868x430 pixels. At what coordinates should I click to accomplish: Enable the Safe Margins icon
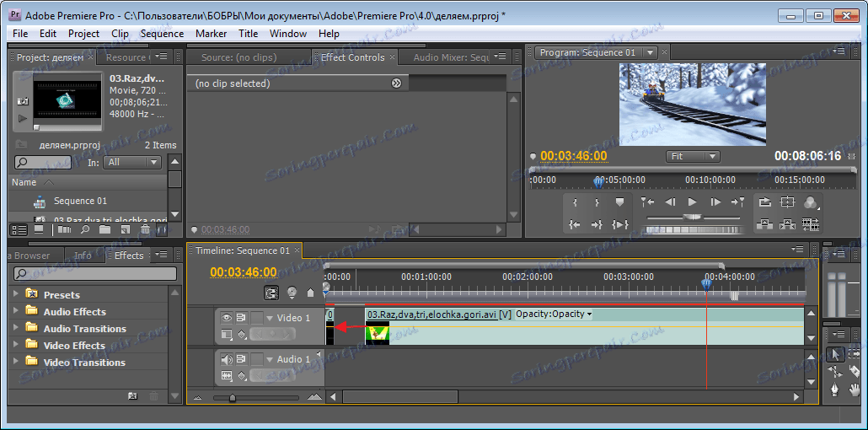(787, 202)
